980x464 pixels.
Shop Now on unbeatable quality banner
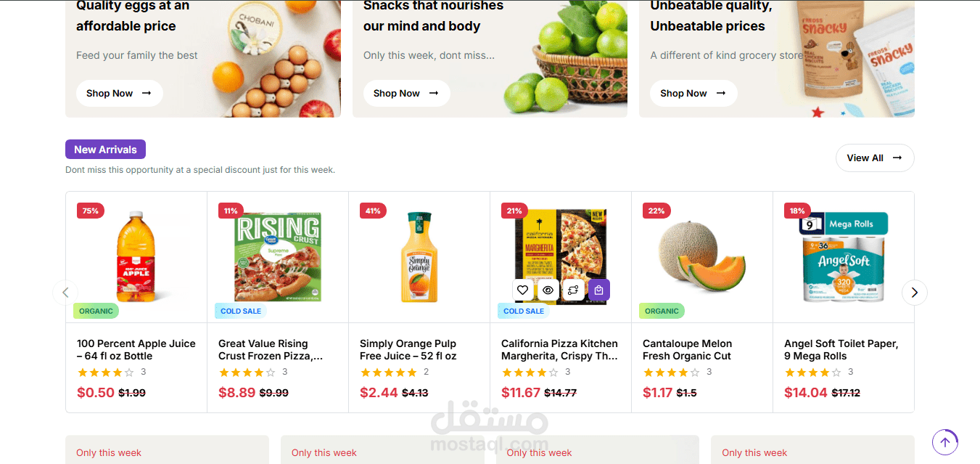pos(693,93)
